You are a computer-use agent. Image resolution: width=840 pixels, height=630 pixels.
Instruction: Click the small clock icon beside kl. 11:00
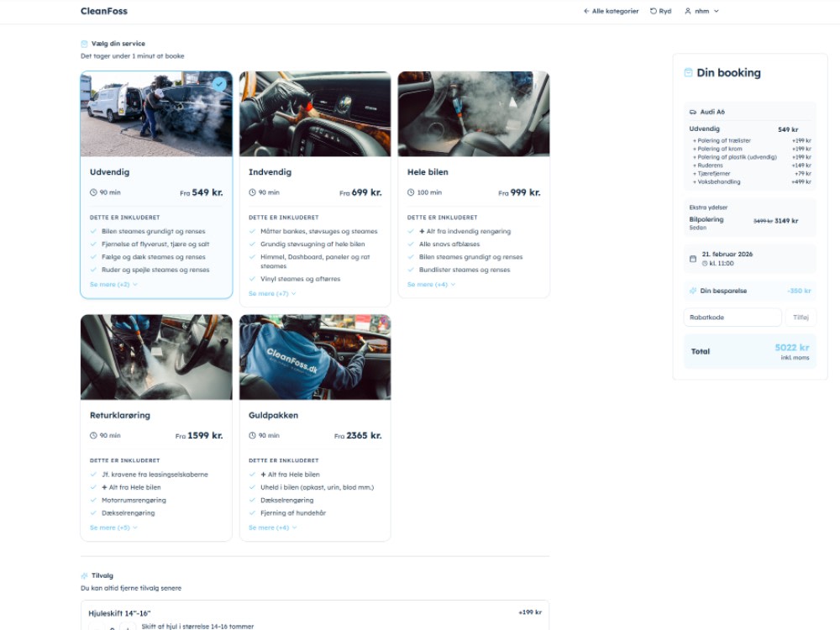tap(705, 264)
